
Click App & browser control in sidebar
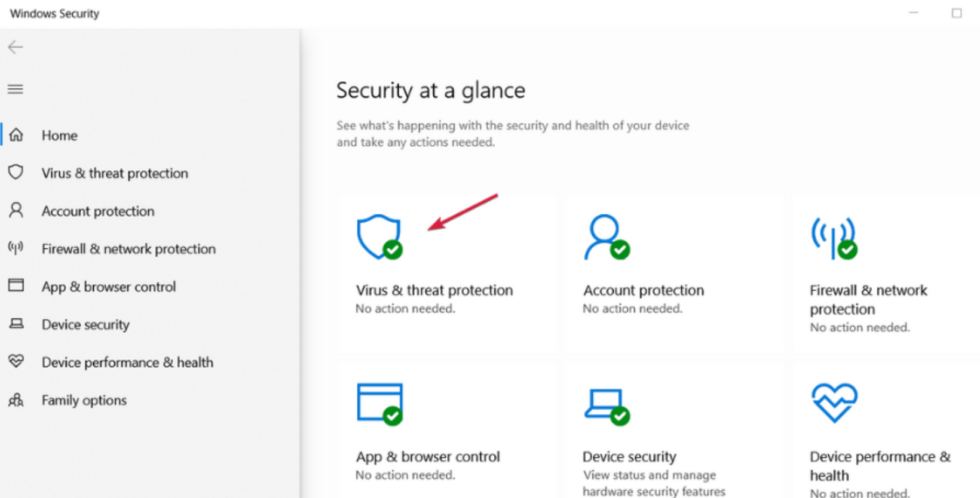[109, 287]
